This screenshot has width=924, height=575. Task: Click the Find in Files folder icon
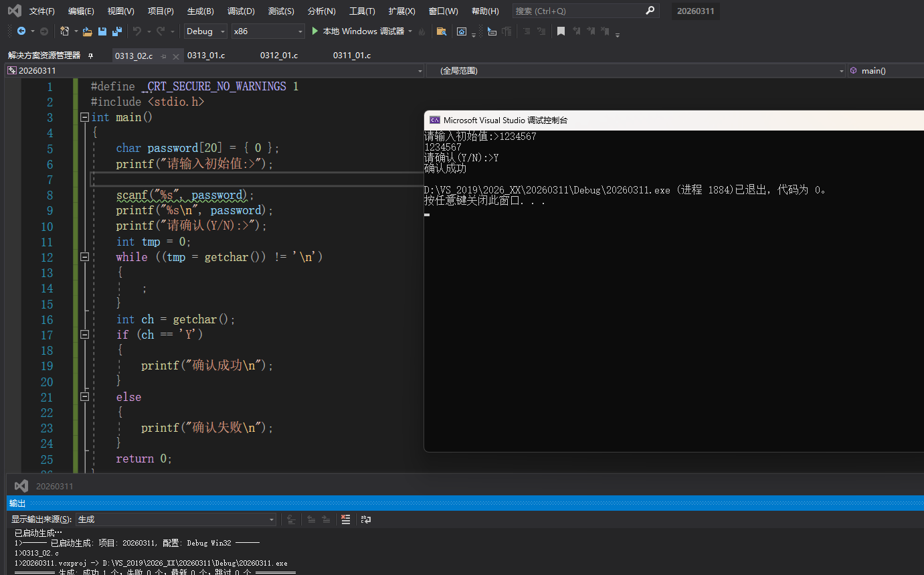click(441, 31)
